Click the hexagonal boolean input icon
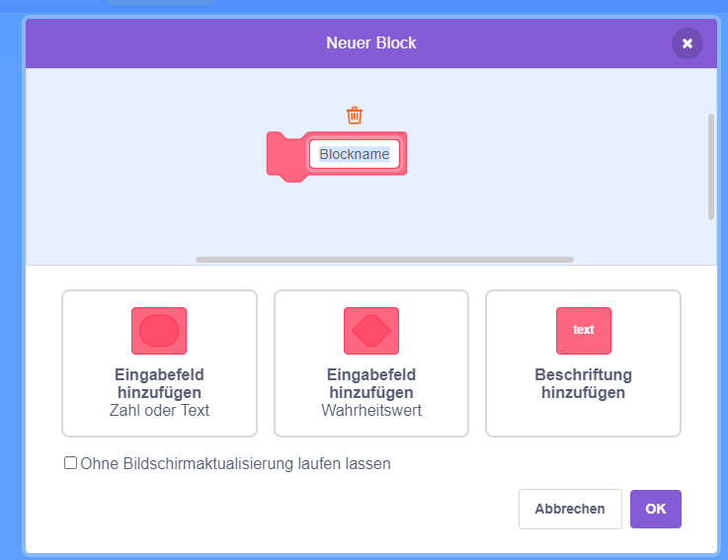 coord(371,331)
